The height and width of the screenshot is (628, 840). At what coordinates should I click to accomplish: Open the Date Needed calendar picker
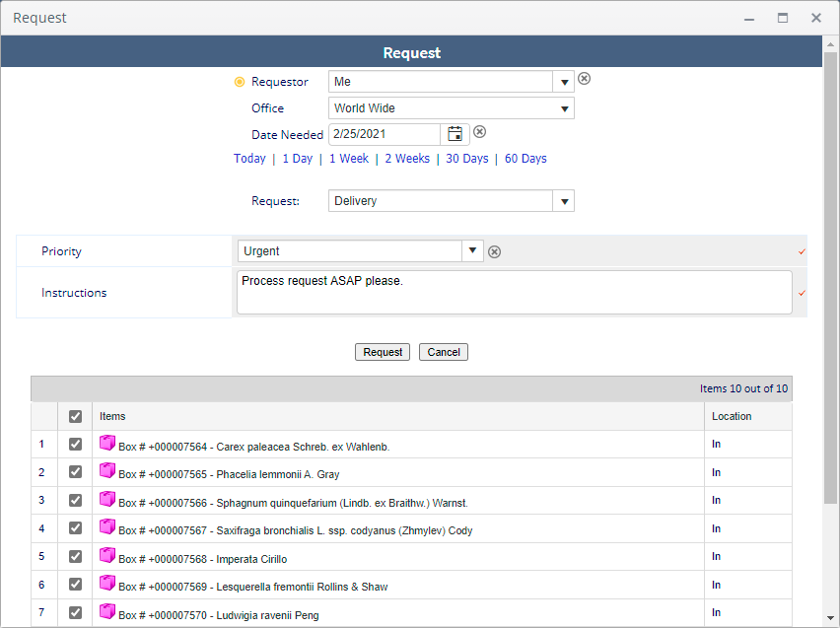point(455,134)
